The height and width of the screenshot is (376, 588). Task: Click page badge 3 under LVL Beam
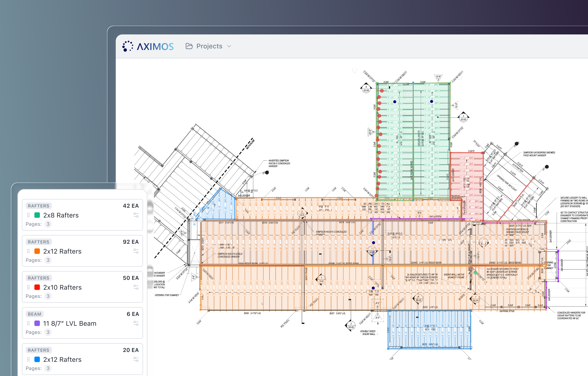point(48,332)
